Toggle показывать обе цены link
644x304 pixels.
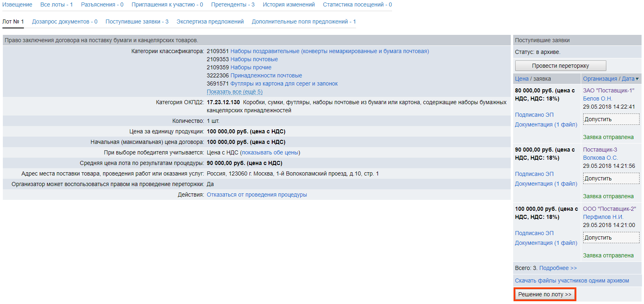(270, 152)
